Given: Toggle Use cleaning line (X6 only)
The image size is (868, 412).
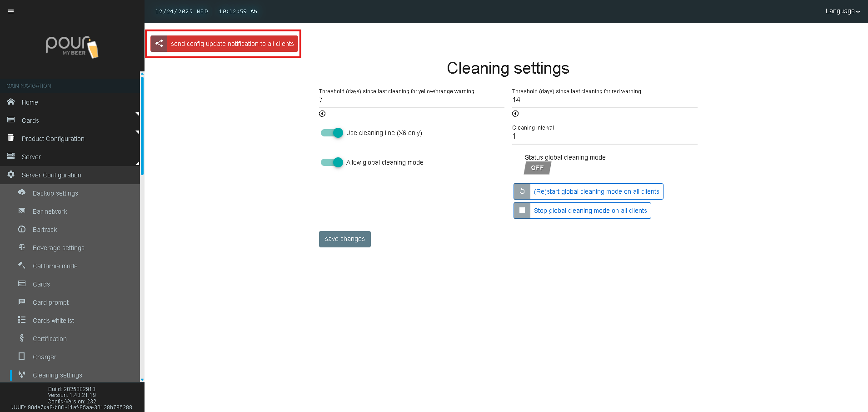Looking at the screenshot, I should 332,133.
